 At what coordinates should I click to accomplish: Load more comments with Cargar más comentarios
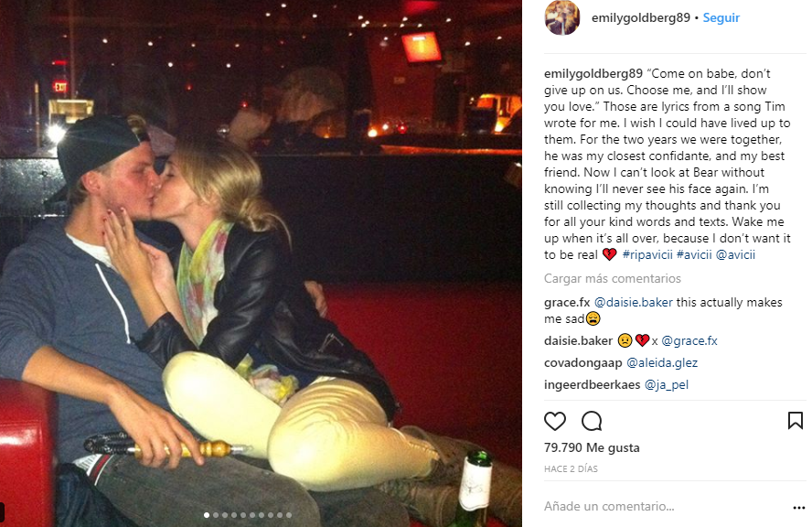click(x=612, y=278)
